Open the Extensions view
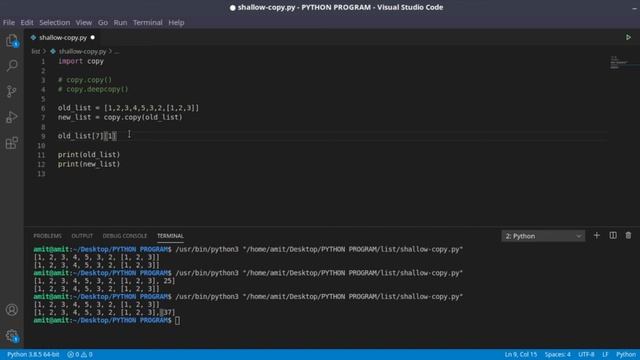This screenshot has height=360, width=640. [12, 143]
